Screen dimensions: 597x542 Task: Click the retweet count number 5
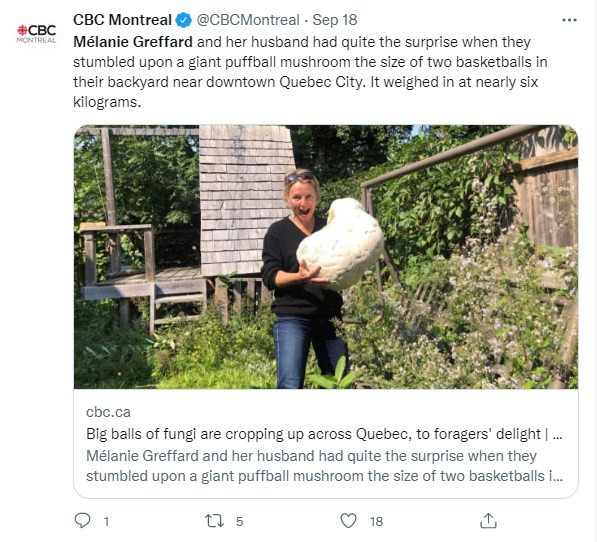pos(239,521)
